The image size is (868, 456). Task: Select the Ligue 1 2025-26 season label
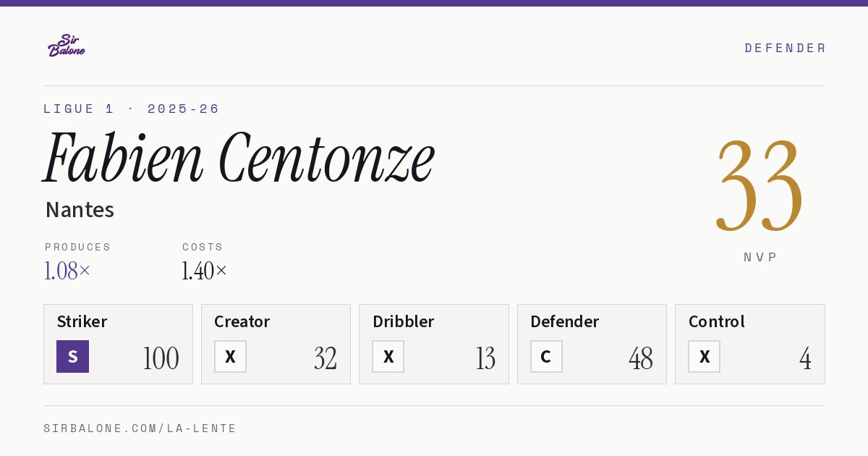(x=132, y=109)
